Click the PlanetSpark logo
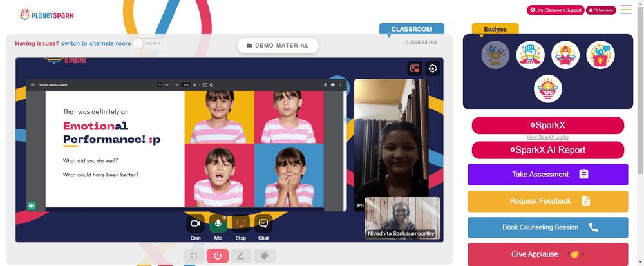The width and height of the screenshot is (644, 266). pos(47,15)
